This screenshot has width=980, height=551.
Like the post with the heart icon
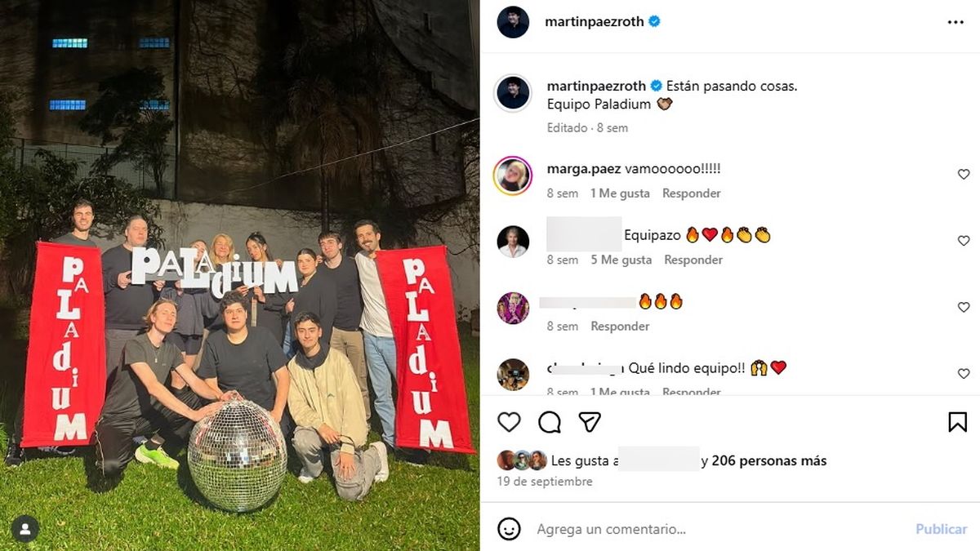click(x=509, y=422)
